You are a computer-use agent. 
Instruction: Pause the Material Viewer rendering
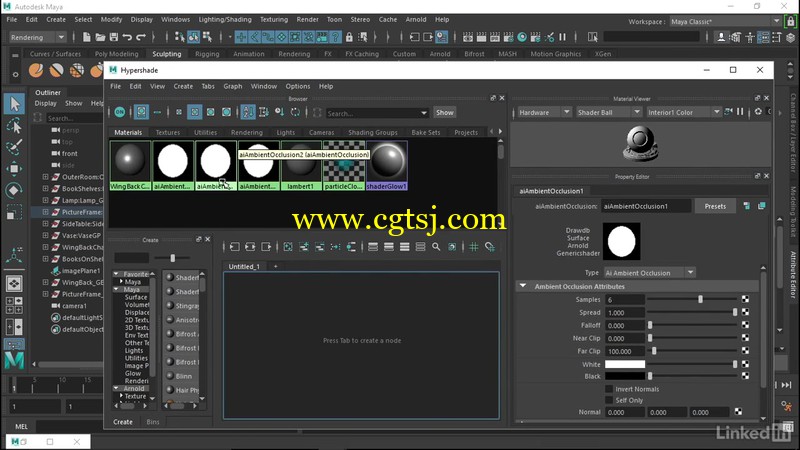(740, 112)
